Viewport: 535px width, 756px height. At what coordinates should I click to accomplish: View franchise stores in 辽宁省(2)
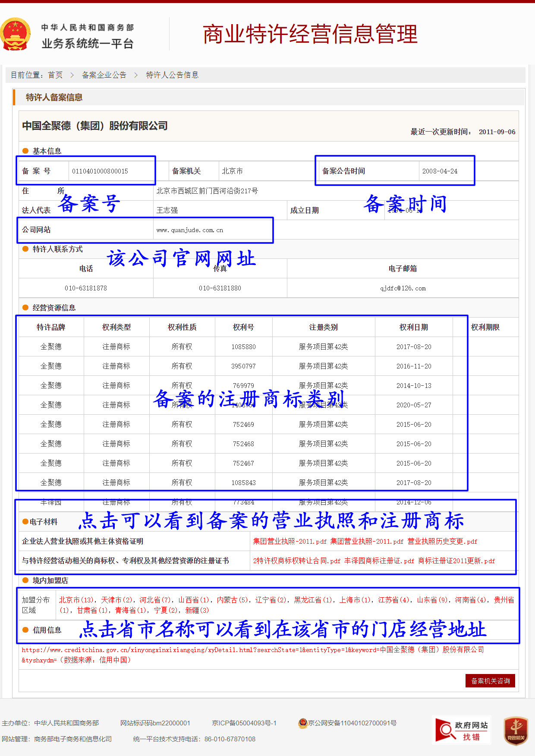(271, 600)
